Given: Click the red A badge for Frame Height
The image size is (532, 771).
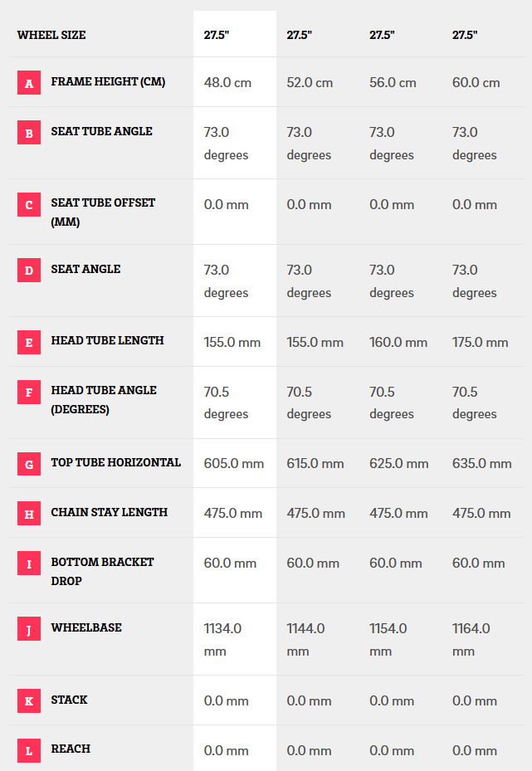Looking at the screenshot, I should point(29,83).
